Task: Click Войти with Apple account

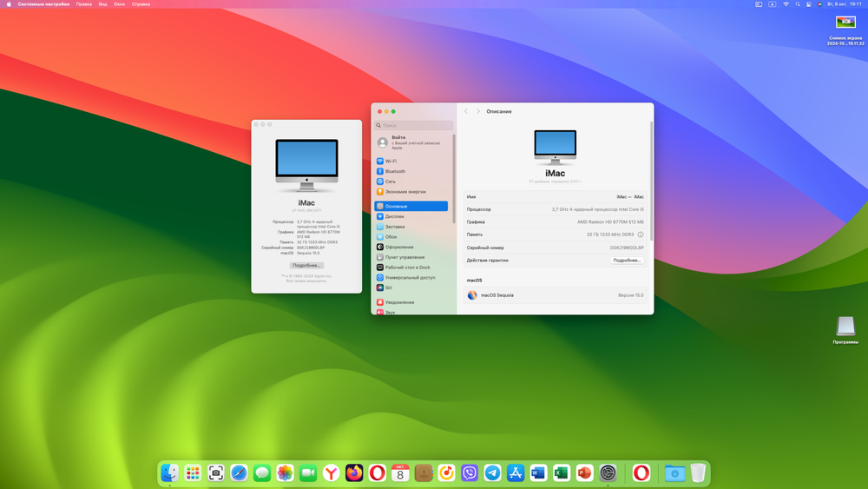Action: (x=411, y=142)
